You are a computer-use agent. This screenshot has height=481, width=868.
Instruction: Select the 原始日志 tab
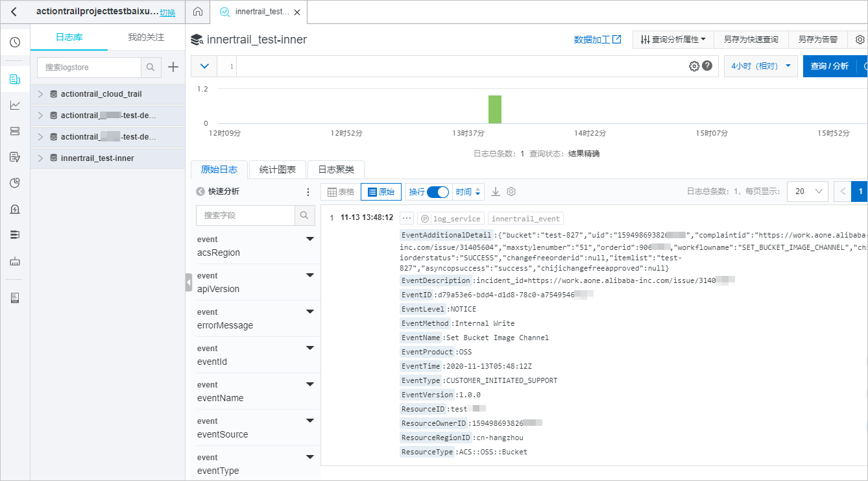[x=219, y=169]
